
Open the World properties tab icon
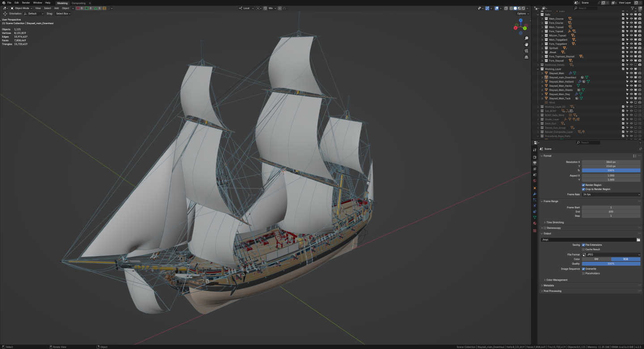(534, 181)
